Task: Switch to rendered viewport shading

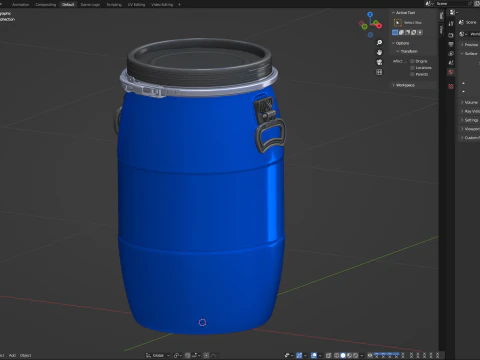Action: [356, 355]
